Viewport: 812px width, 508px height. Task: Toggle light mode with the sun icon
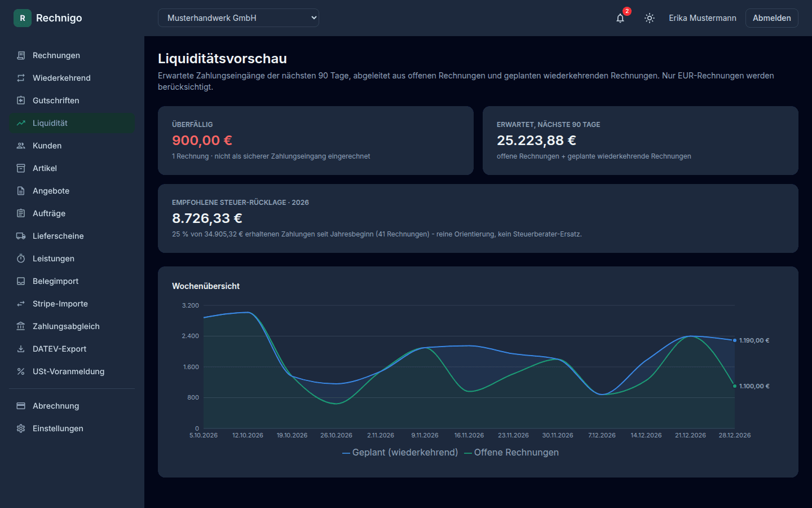(650, 18)
